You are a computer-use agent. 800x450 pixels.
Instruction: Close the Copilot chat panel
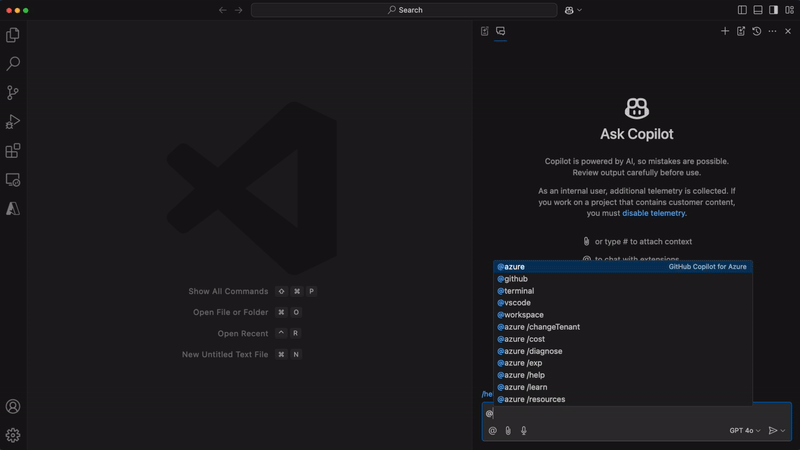[788, 31]
